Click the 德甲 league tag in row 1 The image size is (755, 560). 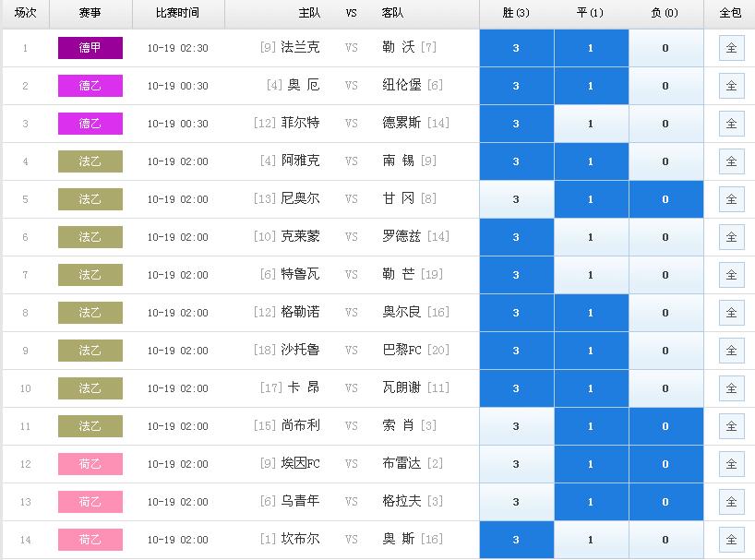[x=90, y=48]
